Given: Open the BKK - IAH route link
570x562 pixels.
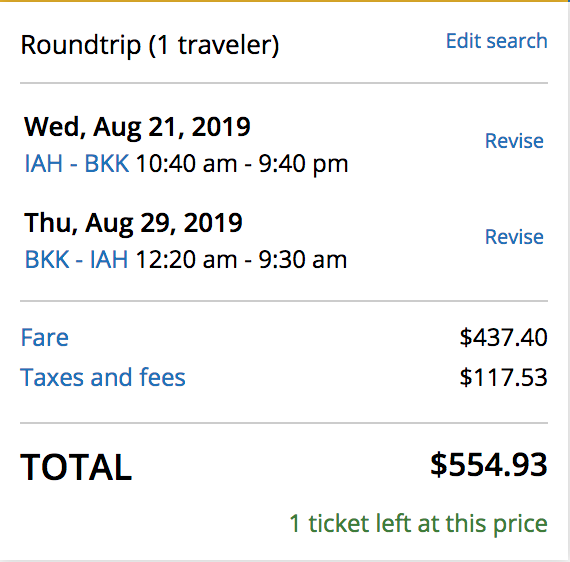Looking at the screenshot, I should click(x=76, y=260).
